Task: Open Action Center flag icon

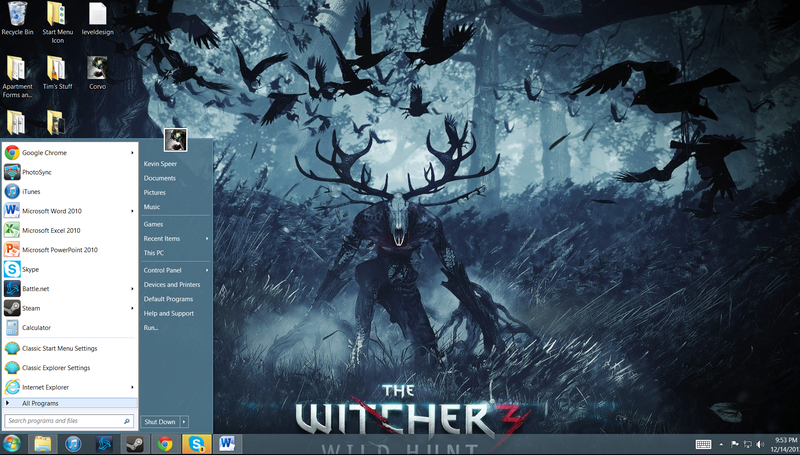Action: tap(735, 444)
